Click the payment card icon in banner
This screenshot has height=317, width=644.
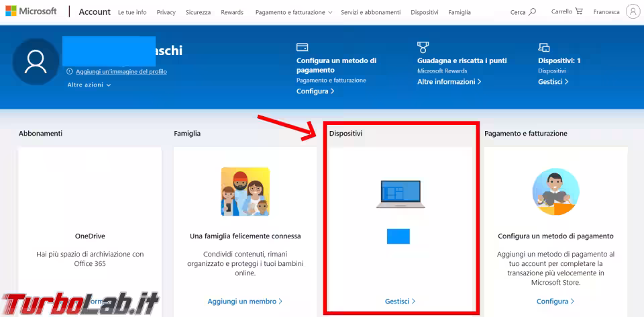pyautogui.click(x=303, y=47)
